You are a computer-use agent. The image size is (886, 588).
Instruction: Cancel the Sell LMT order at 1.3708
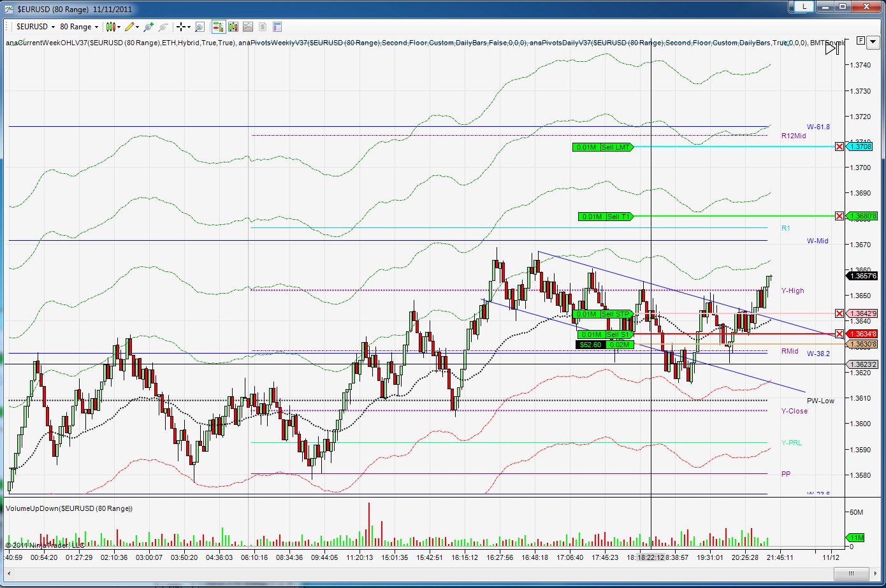point(839,147)
